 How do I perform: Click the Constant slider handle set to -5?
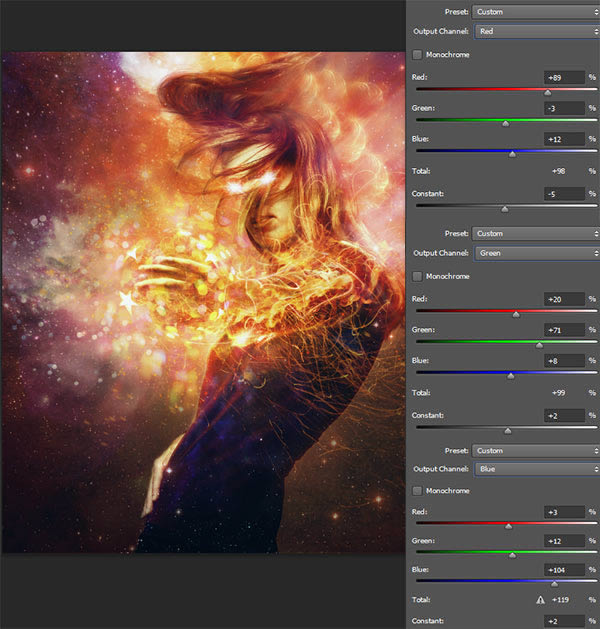pyautogui.click(x=505, y=209)
